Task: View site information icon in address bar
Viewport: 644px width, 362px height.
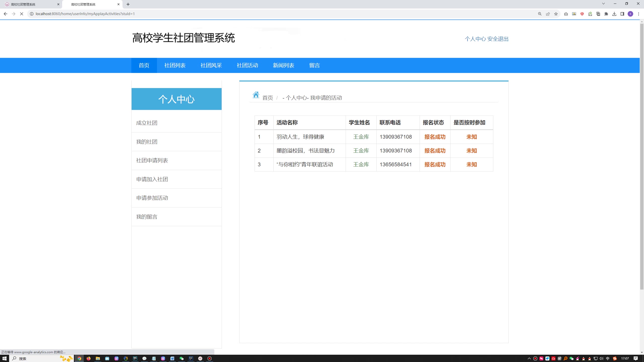Action: click(x=32, y=14)
